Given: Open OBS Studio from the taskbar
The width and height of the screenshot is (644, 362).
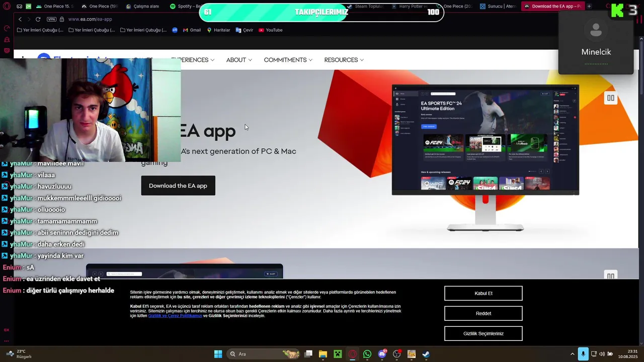Looking at the screenshot, I should pos(396,354).
